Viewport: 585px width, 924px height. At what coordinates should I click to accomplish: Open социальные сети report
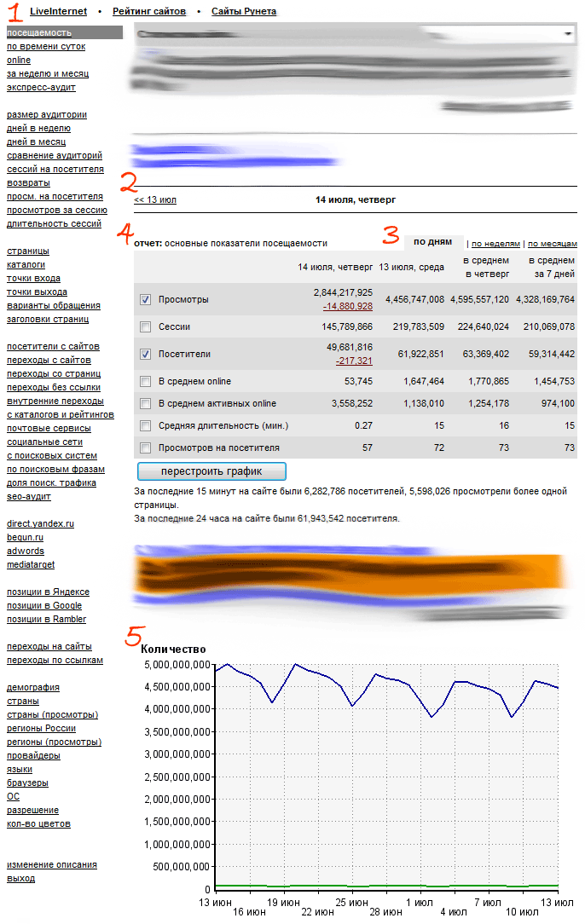(45, 442)
